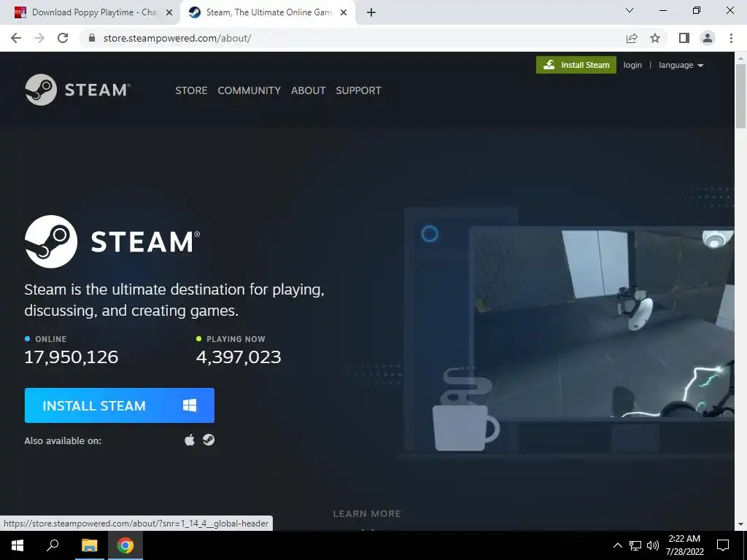Open the Chrome profile avatar icon
Viewport: 747px width, 560px height.
[x=708, y=38]
